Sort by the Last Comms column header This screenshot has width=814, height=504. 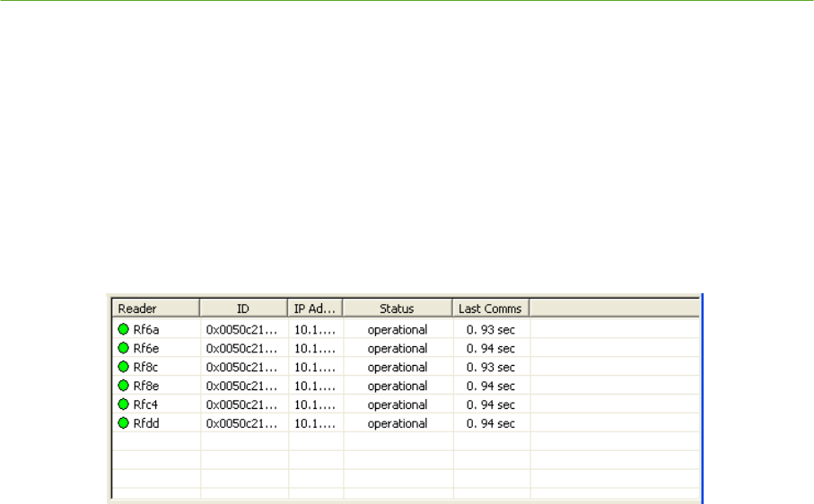(x=491, y=308)
